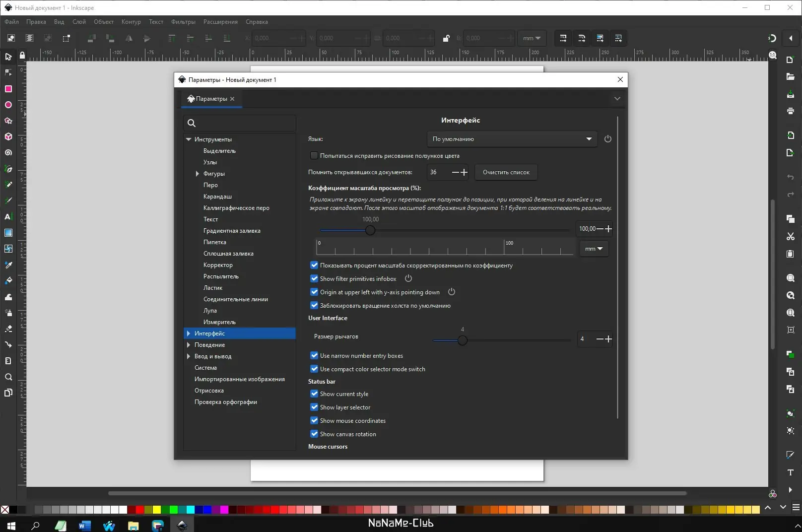The width and height of the screenshot is (802, 532).
Task: Select the Spiral tool
Action: pyautogui.click(x=8, y=152)
